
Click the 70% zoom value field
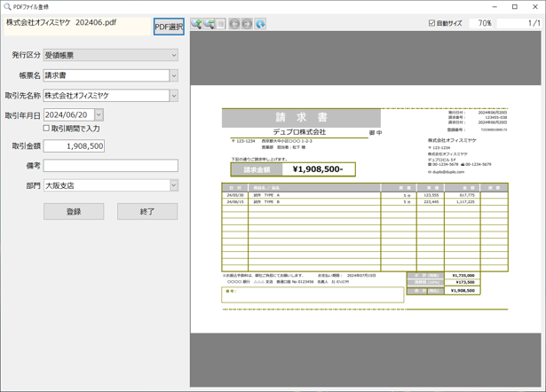pyautogui.click(x=481, y=23)
